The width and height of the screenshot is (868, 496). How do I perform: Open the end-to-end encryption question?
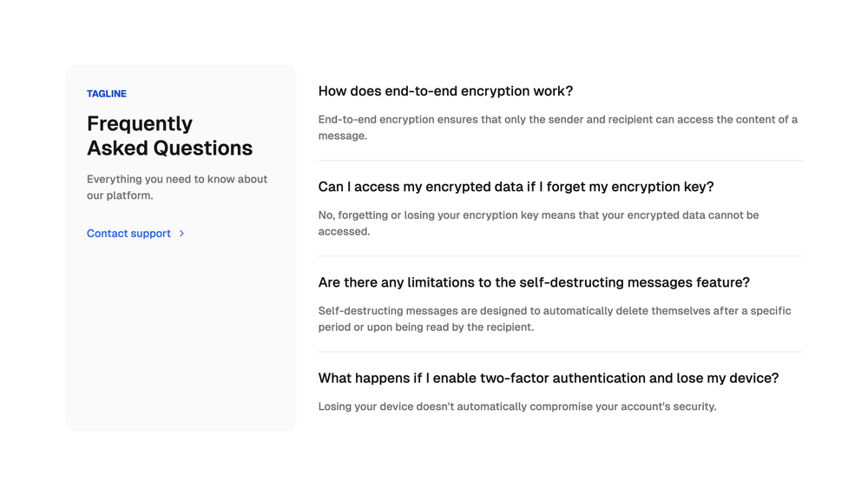click(445, 91)
